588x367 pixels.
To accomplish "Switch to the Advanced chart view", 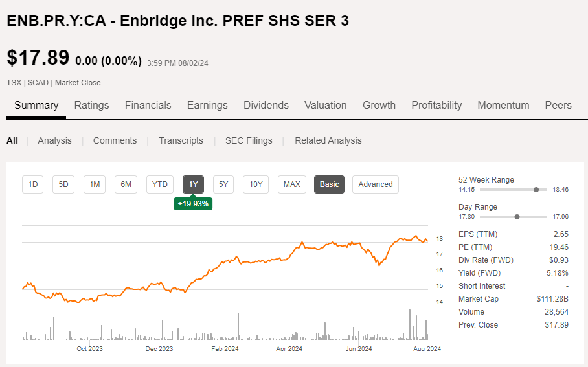I will 376,184.
